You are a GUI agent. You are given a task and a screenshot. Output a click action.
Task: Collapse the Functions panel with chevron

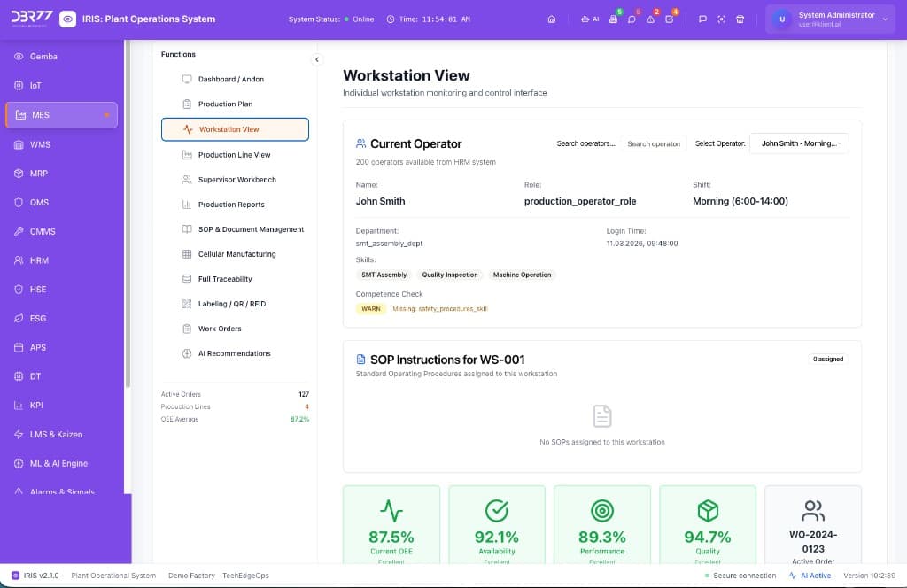click(316, 59)
